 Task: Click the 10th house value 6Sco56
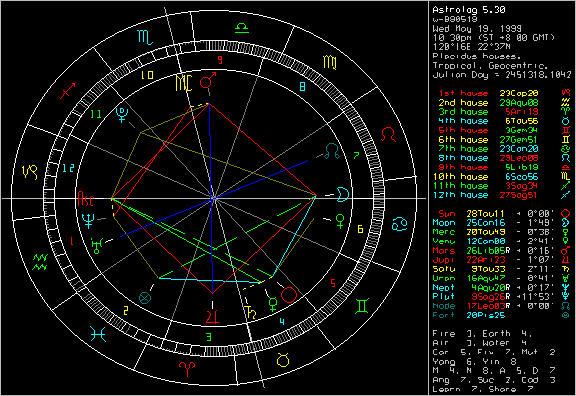pyautogui.click(x=522, y=177)
